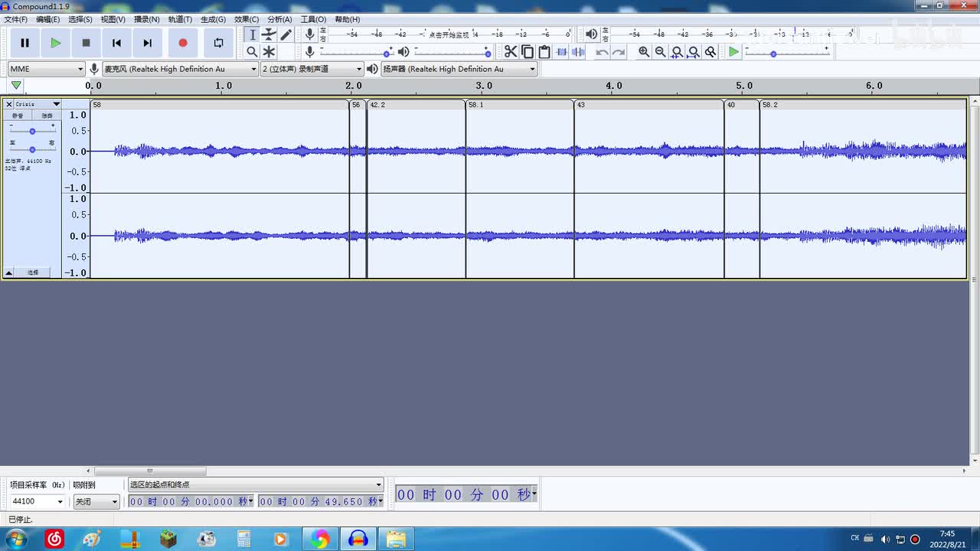The height and width of the screenshot is (551, 980).
Task: Open the 生成(G) menu
Action: (213, 19)
